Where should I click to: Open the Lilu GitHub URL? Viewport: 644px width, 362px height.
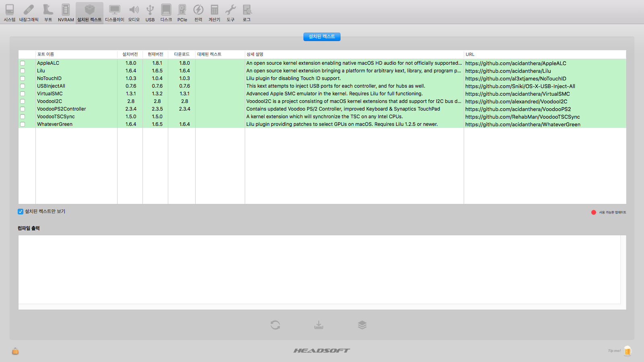[508, 71]
